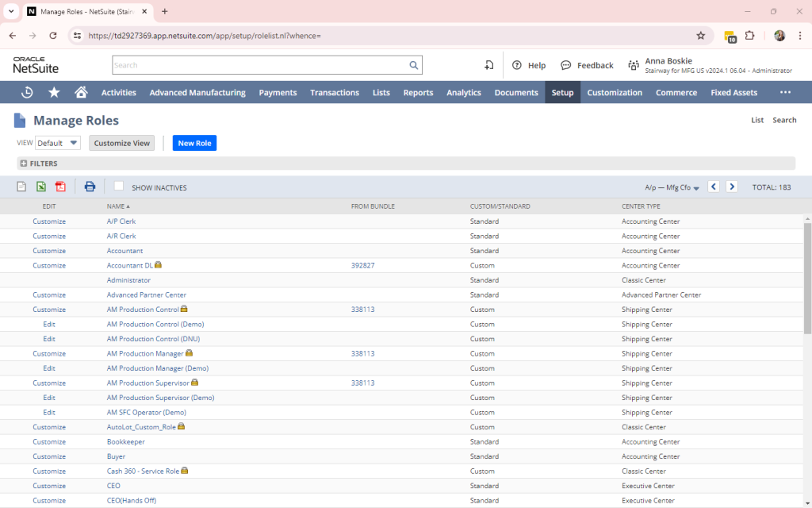Click bundle number 392827 for Accountant DL
Screen dimensions: 812x508
point(362,265)
